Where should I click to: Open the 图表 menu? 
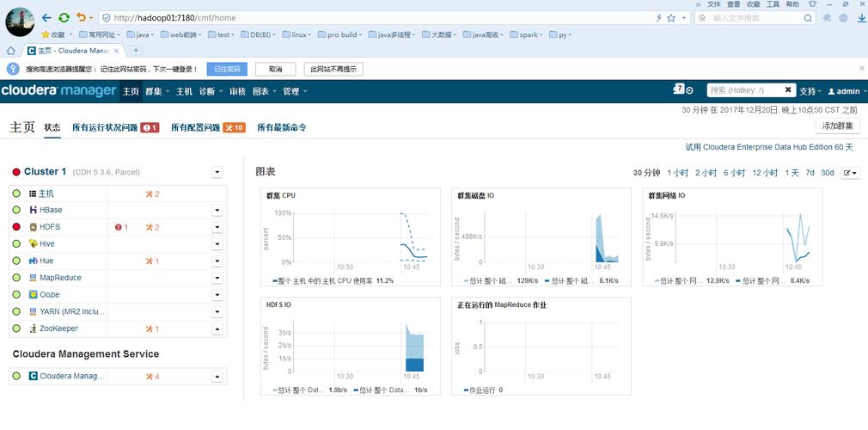(x=265, y=91)
